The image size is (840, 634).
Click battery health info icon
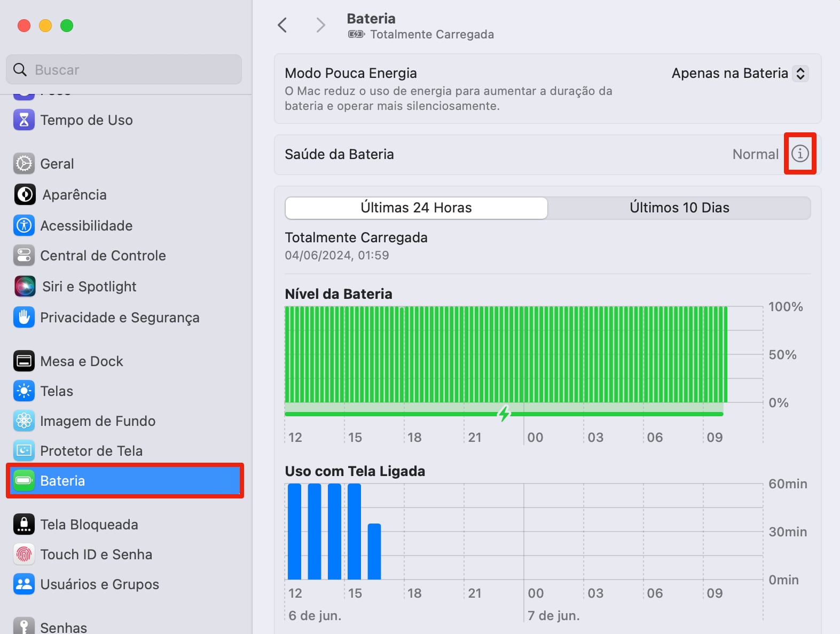[799, 154]
